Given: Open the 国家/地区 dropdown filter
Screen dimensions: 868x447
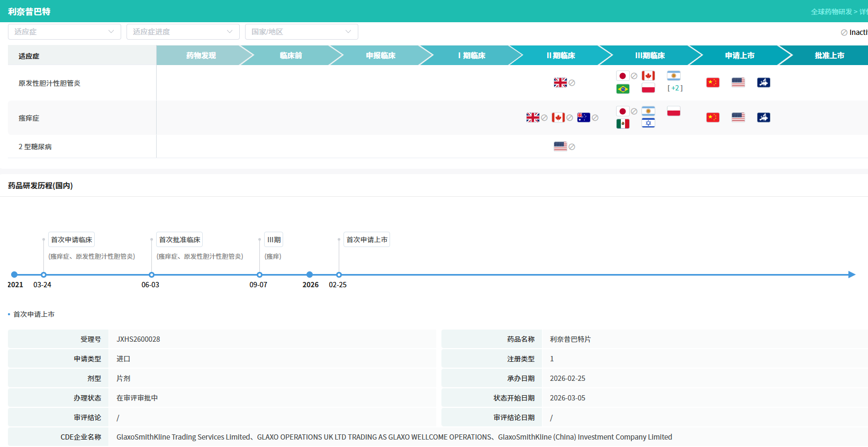Looking at the screenshot, I should (301, 32).
